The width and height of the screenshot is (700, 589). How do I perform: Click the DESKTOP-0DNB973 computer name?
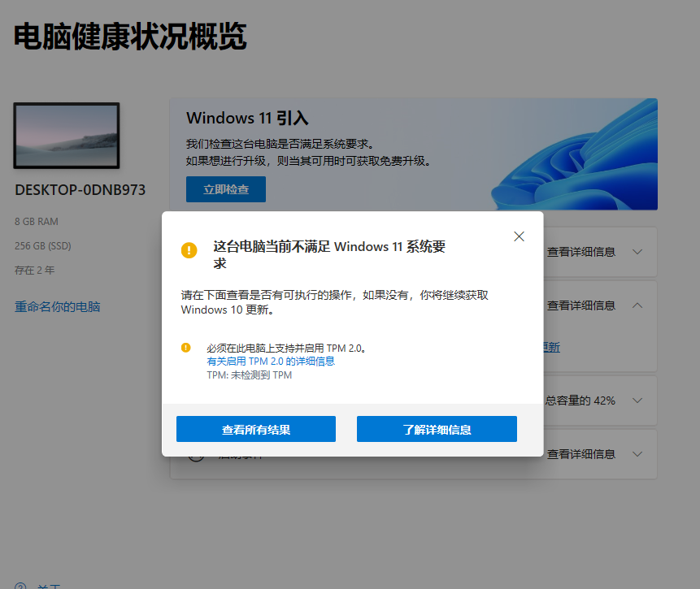coord(80,190)
